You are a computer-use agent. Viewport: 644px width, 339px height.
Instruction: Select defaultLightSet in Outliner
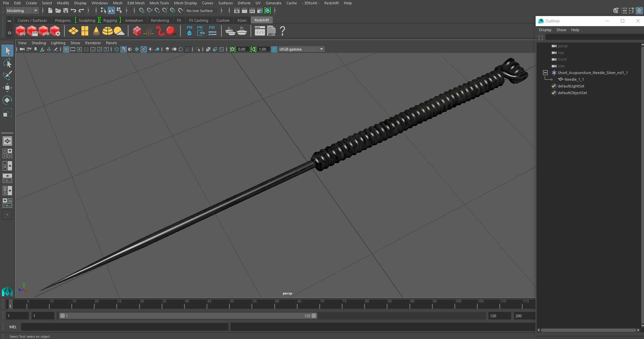coord(571,86)
